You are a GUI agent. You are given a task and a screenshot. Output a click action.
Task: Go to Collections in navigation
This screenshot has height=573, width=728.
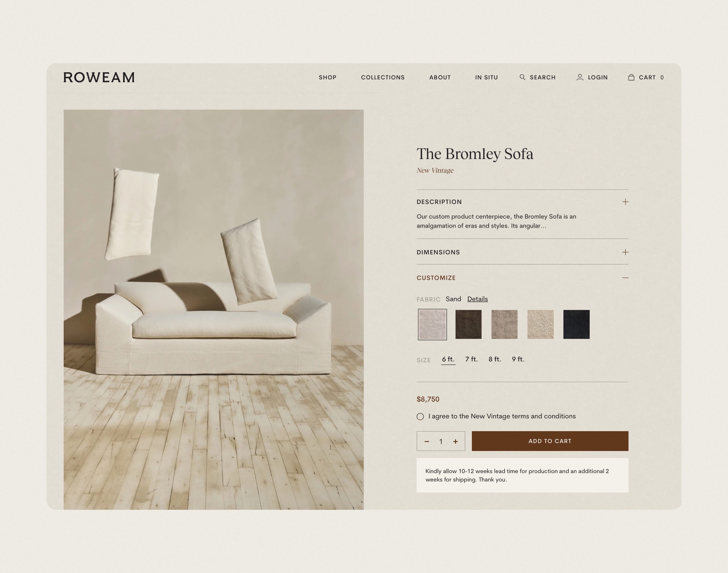click(x=383, y=77)
